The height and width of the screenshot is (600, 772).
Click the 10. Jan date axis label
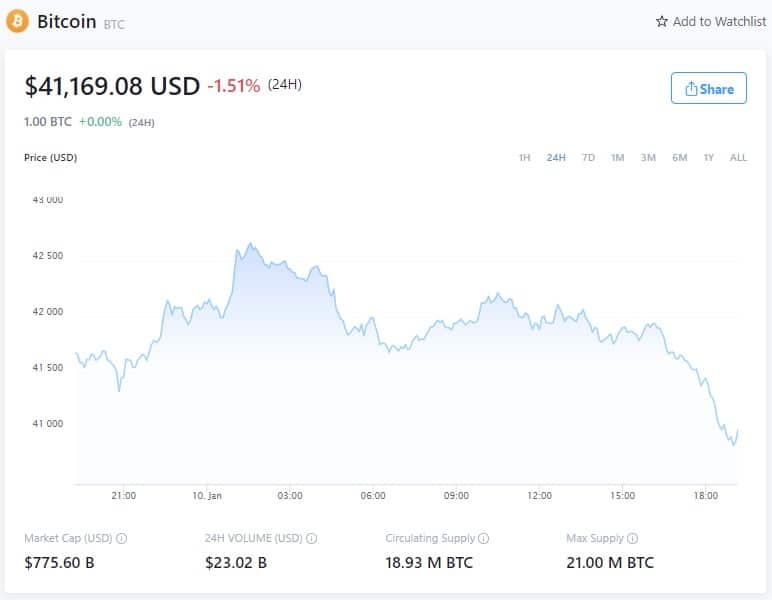(x=207, y=496)
